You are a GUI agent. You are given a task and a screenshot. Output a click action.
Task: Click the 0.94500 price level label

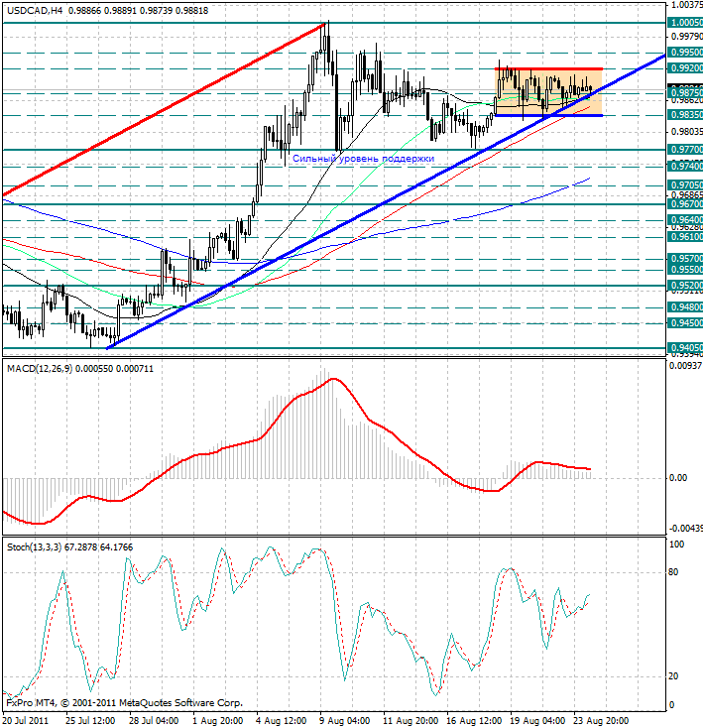pyautogui.click(x=685, y=322)
